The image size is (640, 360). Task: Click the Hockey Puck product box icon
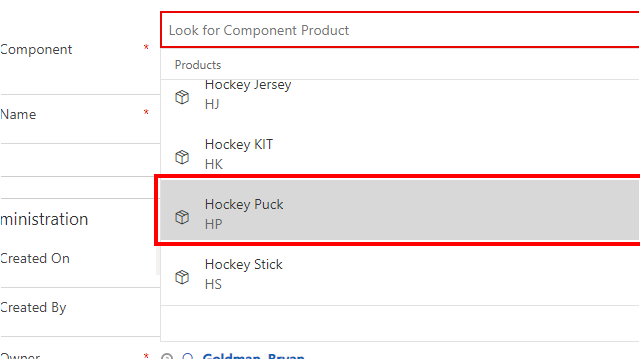pyautogui.click(x=182, y=217)
